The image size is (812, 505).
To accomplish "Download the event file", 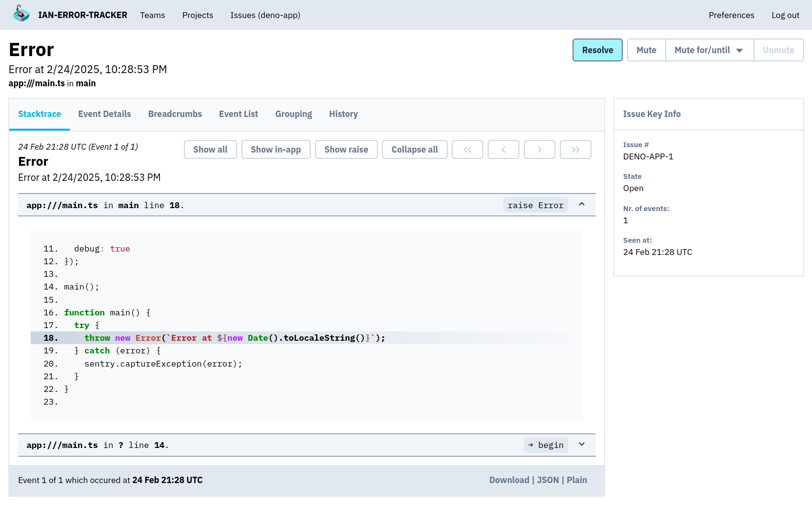I will coord(509,480).
